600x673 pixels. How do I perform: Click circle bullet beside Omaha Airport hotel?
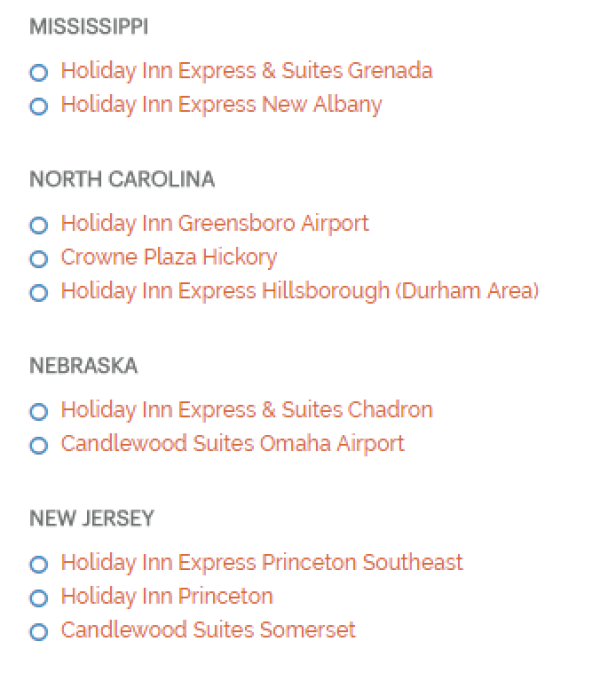(39, 445)
